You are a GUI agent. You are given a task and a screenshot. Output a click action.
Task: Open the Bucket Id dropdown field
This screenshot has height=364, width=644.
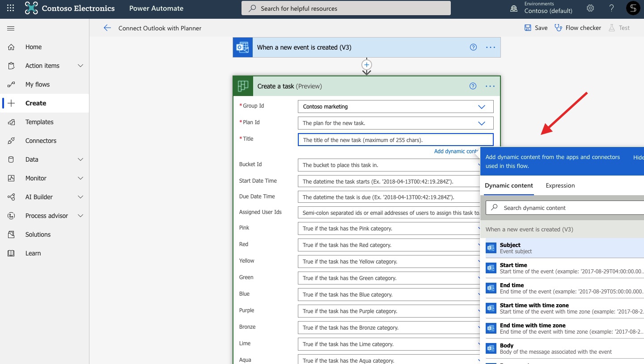coord(389,165)
